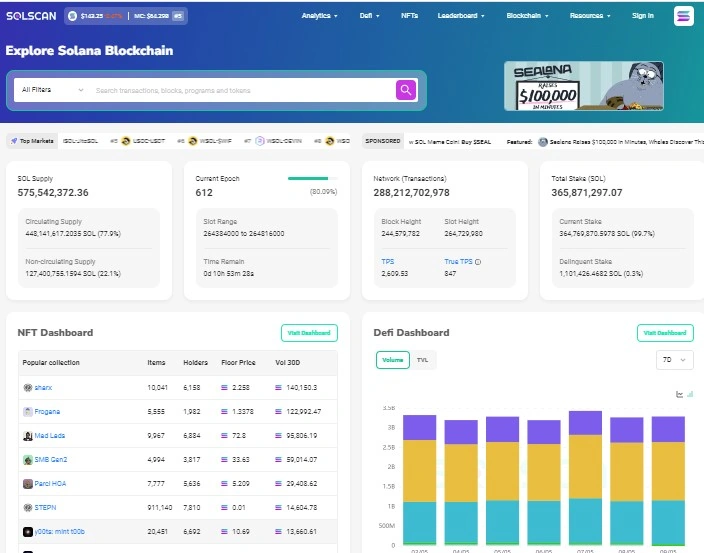The width and height of the screenshot is (704, 553).
Task: Click the magenta search magnifier button
Action: (x=406, y=90)
